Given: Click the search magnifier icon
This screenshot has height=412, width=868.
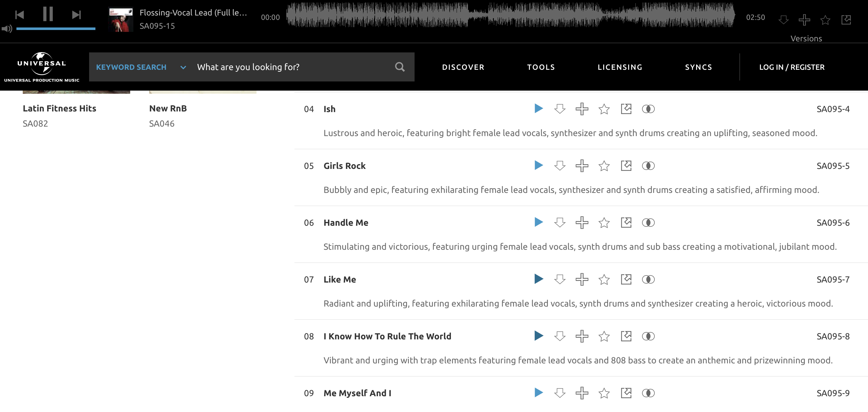Looking at the screenshot, I should pyautogui.click(x=400, y=67).
